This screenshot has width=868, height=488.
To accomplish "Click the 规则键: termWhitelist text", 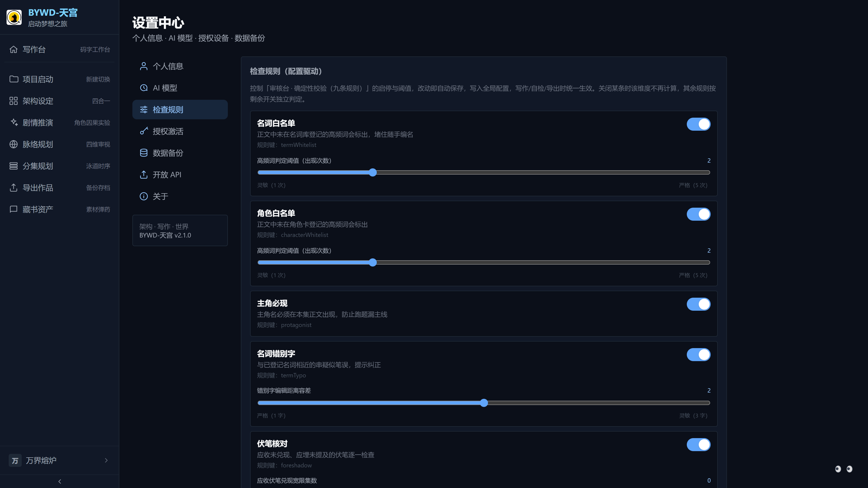I will [x=286, y=145].
